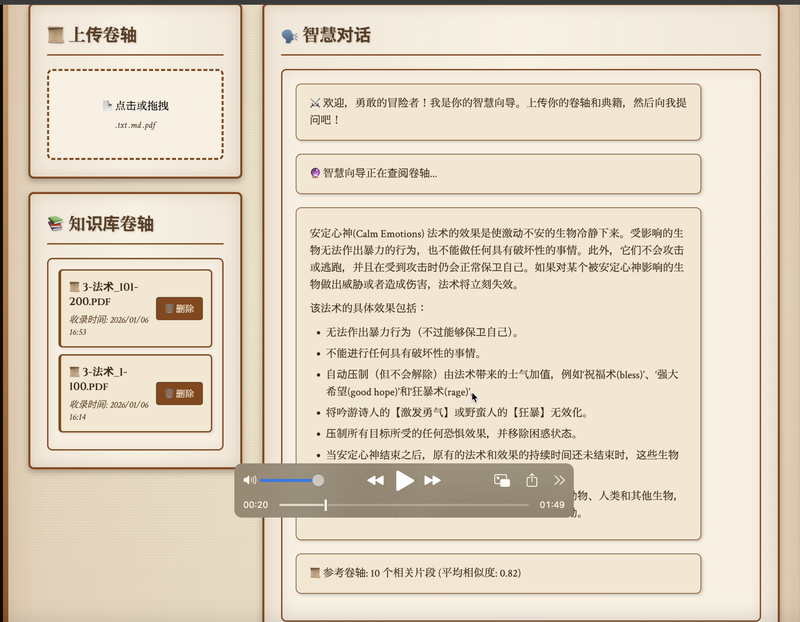
Task: Expand more controls with double chevron
Action: point(559,481)
